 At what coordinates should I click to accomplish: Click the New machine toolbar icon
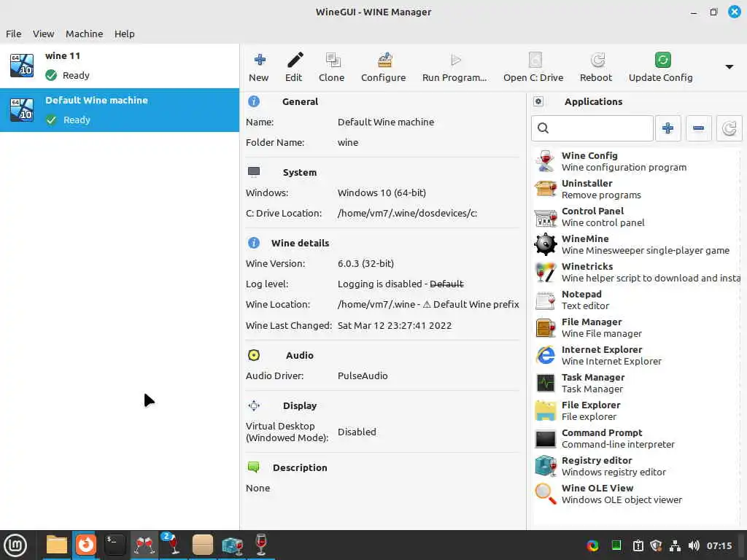tap(259, 60)
